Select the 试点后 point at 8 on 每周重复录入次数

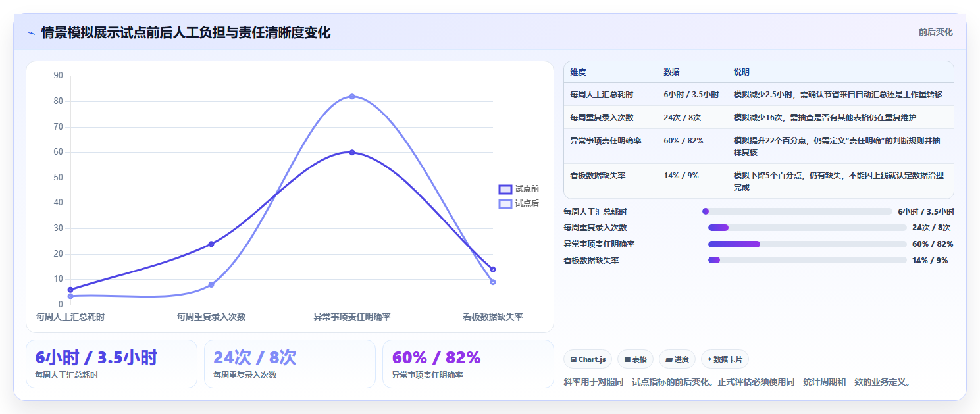pos(211,285)
